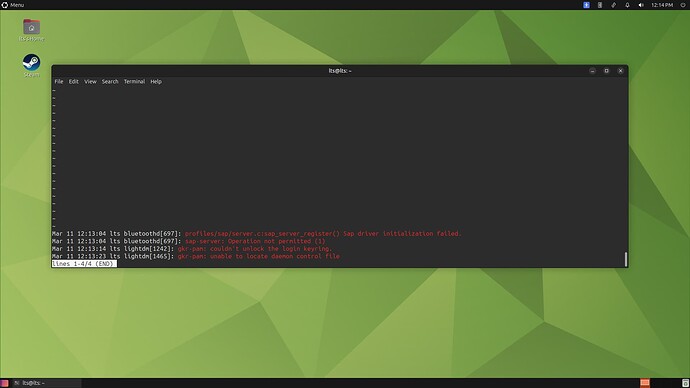Click the 'sap-server: Operation not permitted (1)' line
690x388 pixels.
[188, 241]
